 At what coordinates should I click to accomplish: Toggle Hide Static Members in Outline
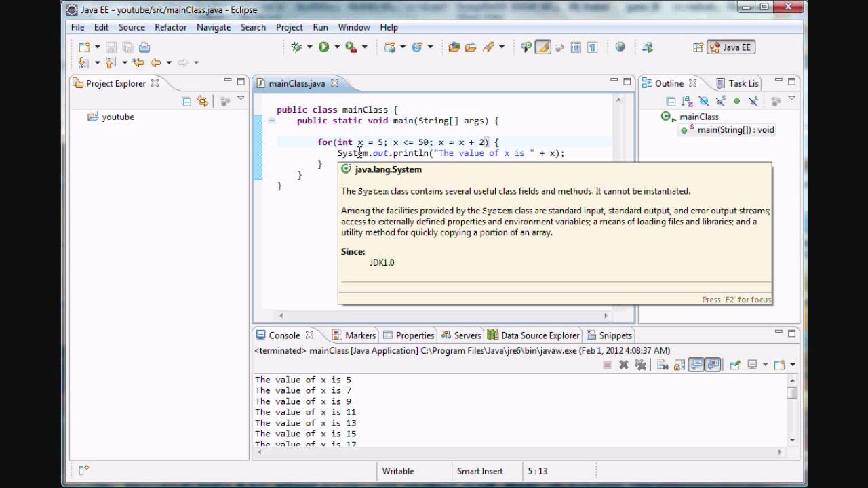pyautogui.click(x=720, y=101)
